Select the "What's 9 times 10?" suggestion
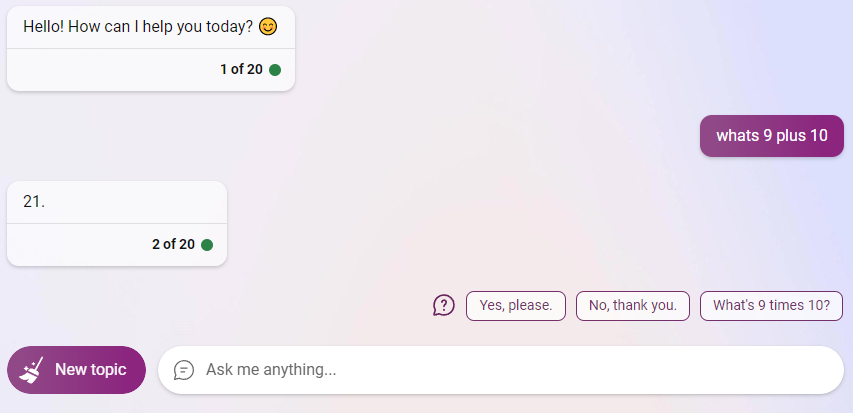The height and width of the screenshot is (413, 853). click(x=771, y=306)
